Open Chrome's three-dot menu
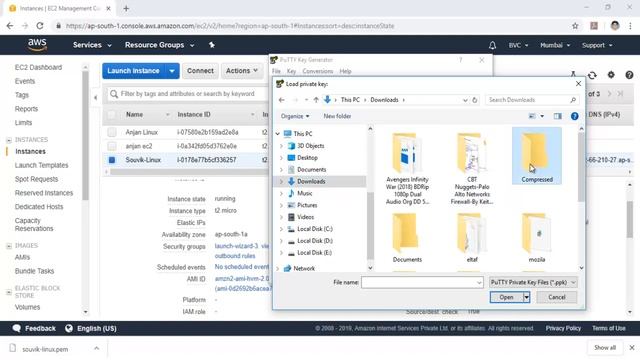The height and width of the screenshot is (360, 640). point(631,26)
